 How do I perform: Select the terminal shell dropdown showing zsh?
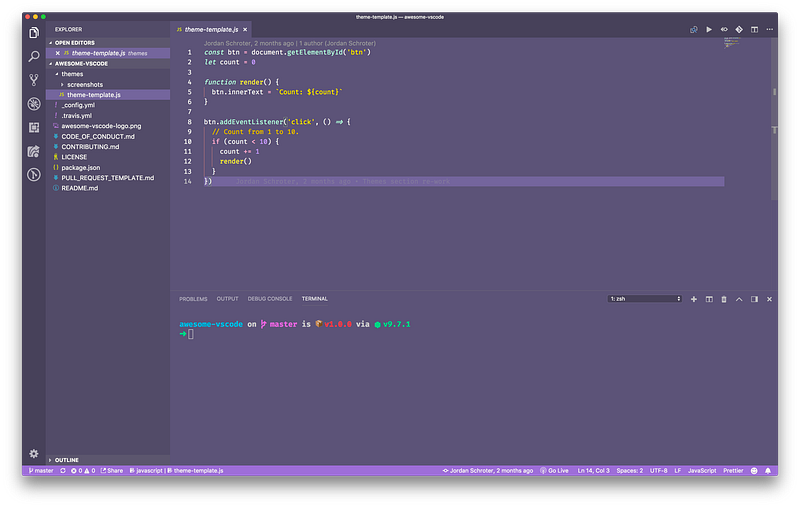(x=645, y=299)
